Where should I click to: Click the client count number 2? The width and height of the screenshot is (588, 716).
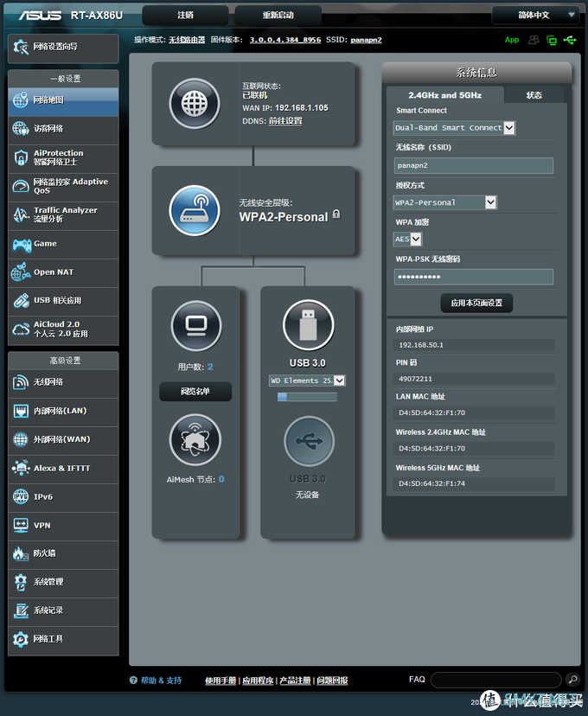[x=210, y=367]
